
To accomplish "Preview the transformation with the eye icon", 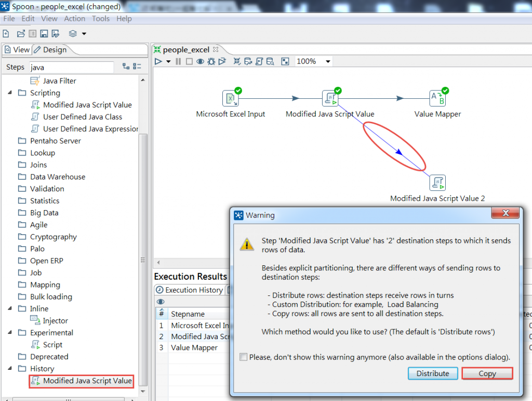I will point(200,61).
